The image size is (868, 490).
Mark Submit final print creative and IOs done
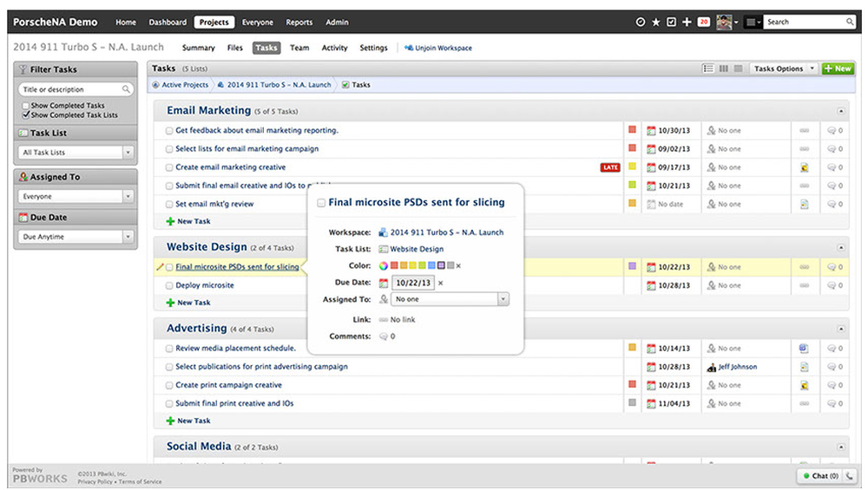pos(169,404)
